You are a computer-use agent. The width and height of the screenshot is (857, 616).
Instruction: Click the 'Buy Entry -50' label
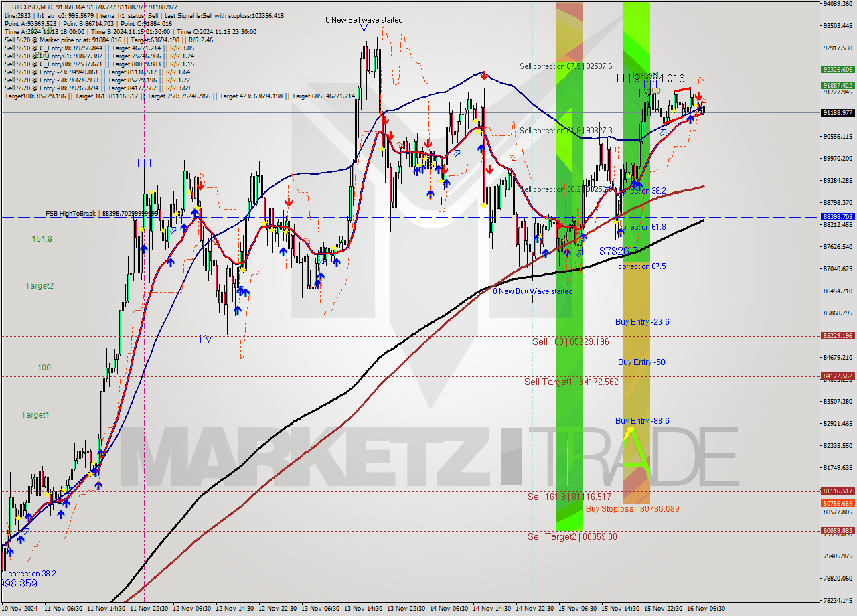641,362
